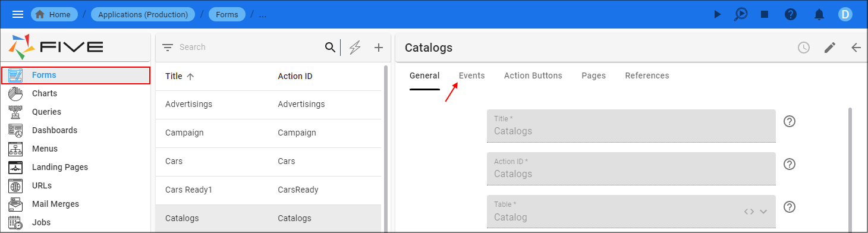
Task: Edit Catalogs form with pencil icon
Action: pos(830,48)
